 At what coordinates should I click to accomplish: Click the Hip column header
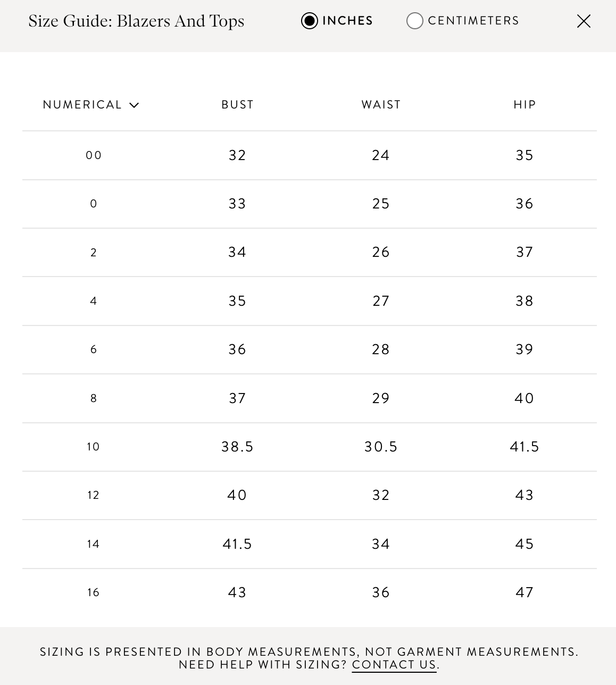525,105
